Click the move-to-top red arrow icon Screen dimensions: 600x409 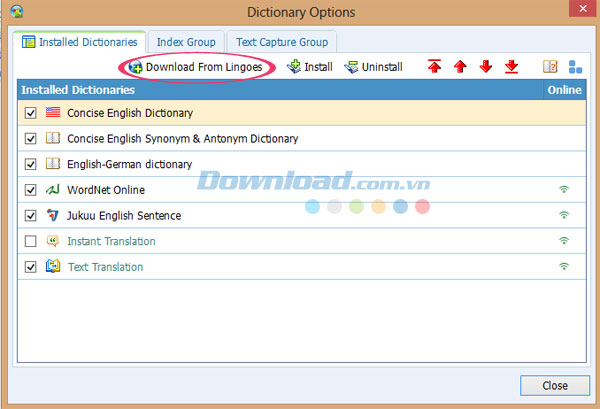(x=434, y=67)
